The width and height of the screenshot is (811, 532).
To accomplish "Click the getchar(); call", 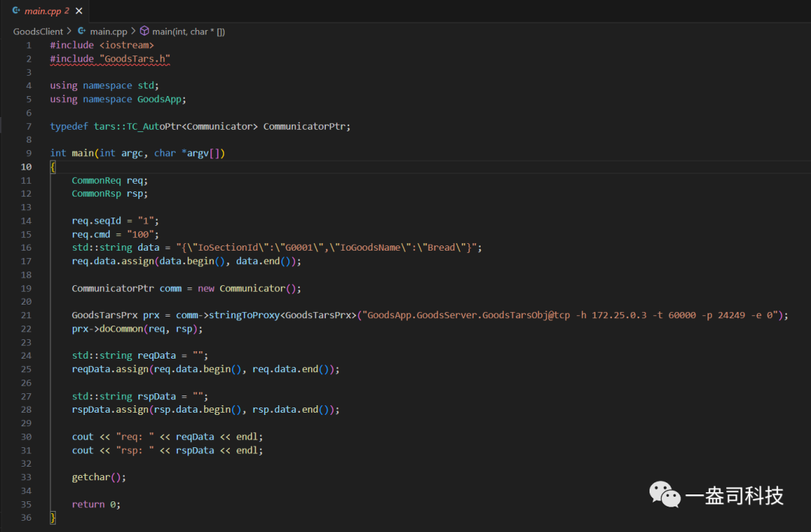I will click(99, 477).
